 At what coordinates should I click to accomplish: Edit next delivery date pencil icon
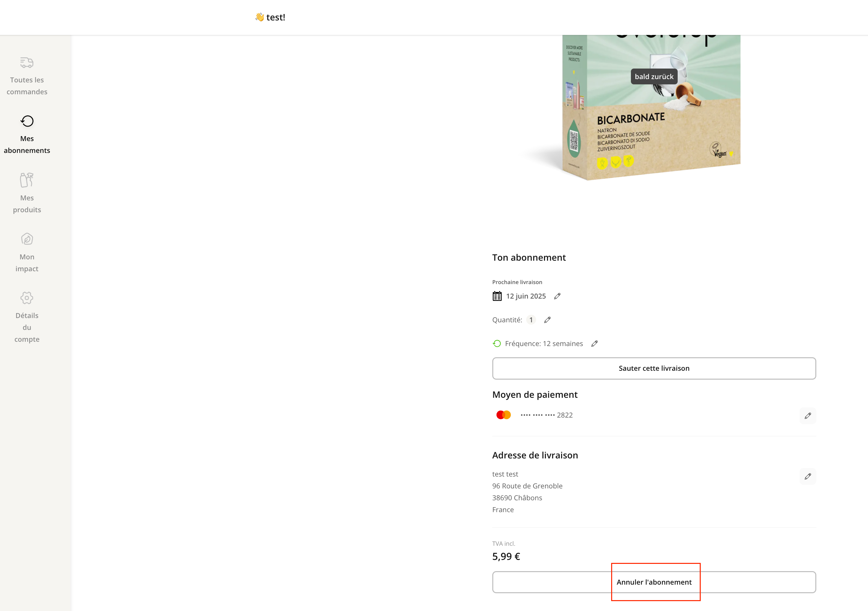tap(557, 296)
